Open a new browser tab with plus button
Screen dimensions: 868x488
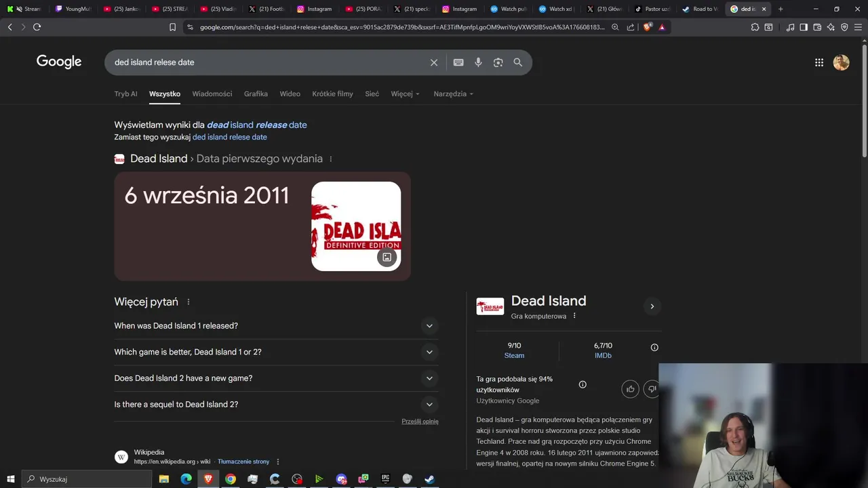(x=781, y=9)
